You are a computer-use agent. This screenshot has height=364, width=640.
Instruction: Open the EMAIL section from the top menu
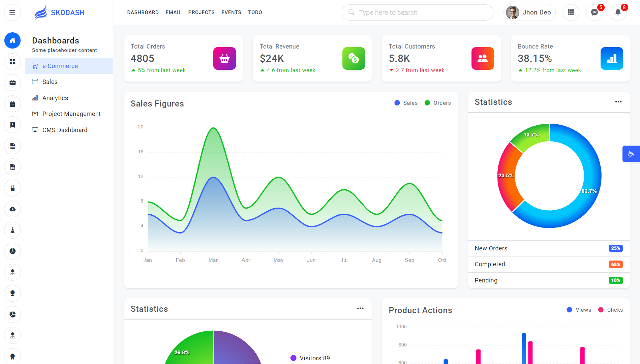tap(173, 12)
